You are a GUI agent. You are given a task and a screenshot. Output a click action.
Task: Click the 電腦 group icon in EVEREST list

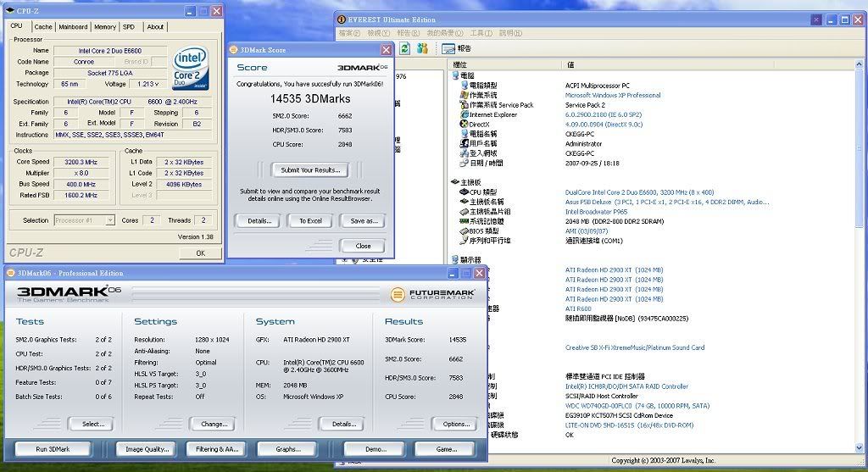pyautogui.click(x=455, y=75)
